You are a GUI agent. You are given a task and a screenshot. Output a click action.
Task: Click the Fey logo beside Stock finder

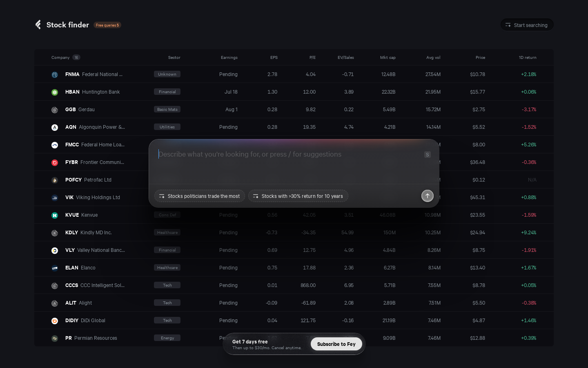point(38,25)
